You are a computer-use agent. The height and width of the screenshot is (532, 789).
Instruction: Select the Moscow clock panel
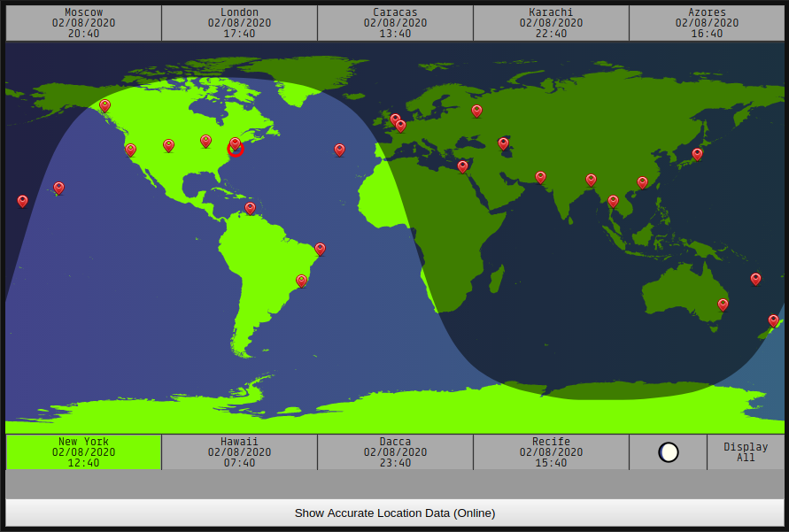click(83, 23)
